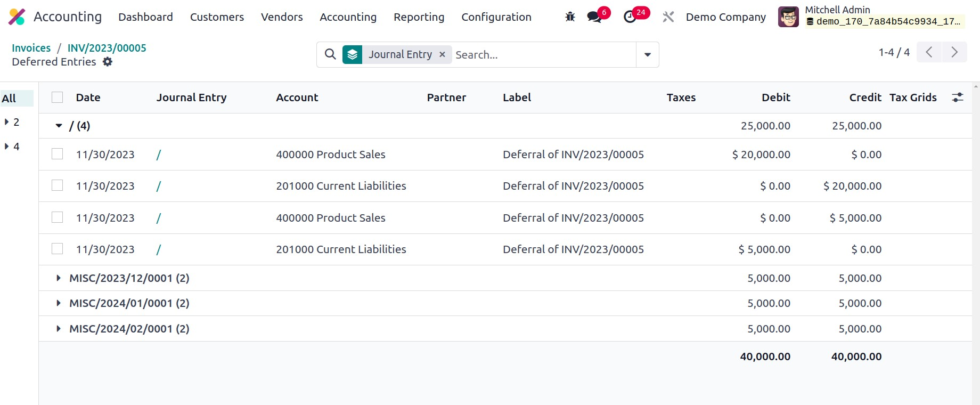Open the debug bug icon menu
This screenshot has height=405, width=980.
pos(570,17)
